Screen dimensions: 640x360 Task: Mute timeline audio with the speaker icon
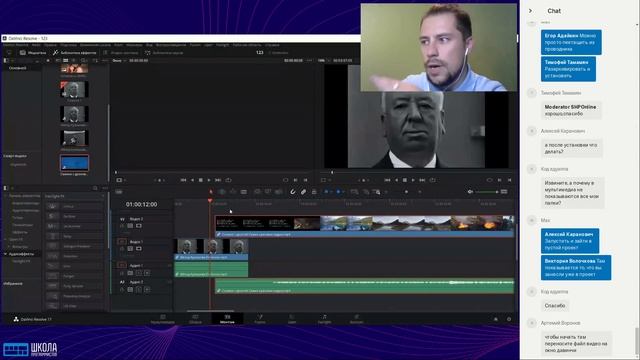coord(470,192)
